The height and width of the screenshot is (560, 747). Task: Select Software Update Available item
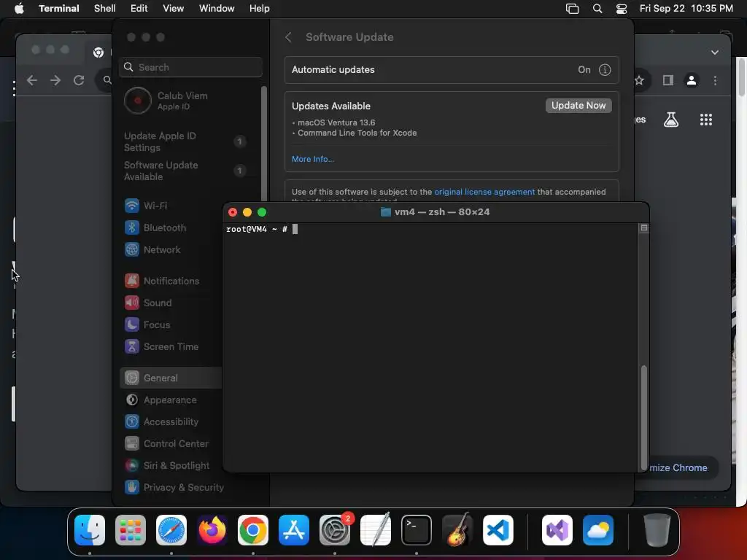pyautogui.click(x=185, y=171)
